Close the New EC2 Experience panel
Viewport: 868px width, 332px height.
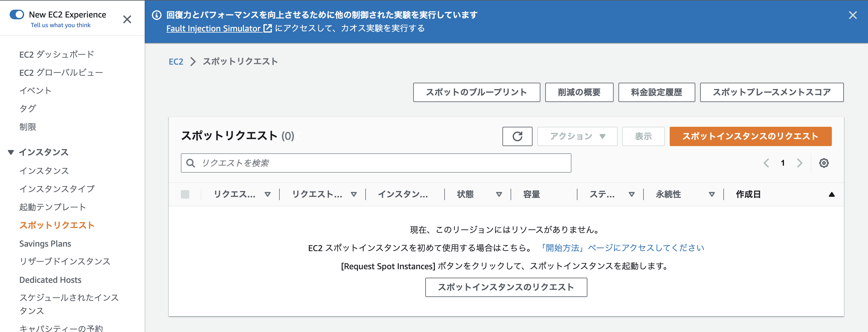127,20
